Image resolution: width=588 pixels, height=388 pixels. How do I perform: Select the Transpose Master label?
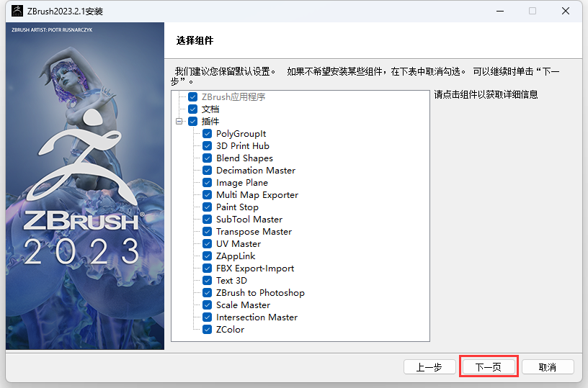point(254,232)
